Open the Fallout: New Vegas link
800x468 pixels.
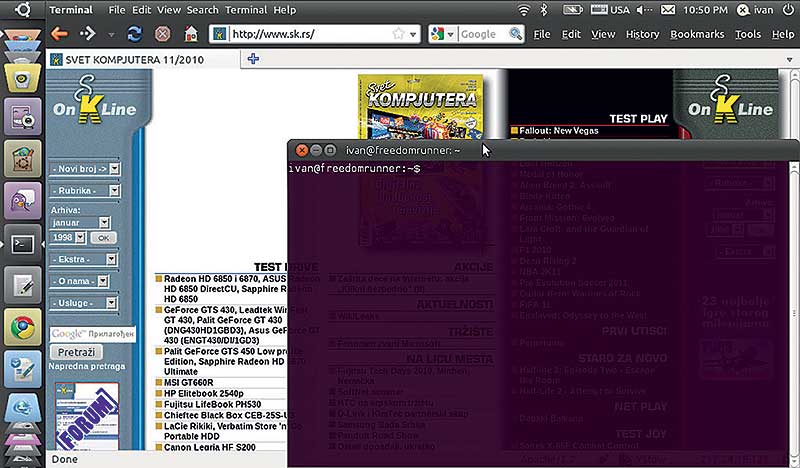coord(559,131)
